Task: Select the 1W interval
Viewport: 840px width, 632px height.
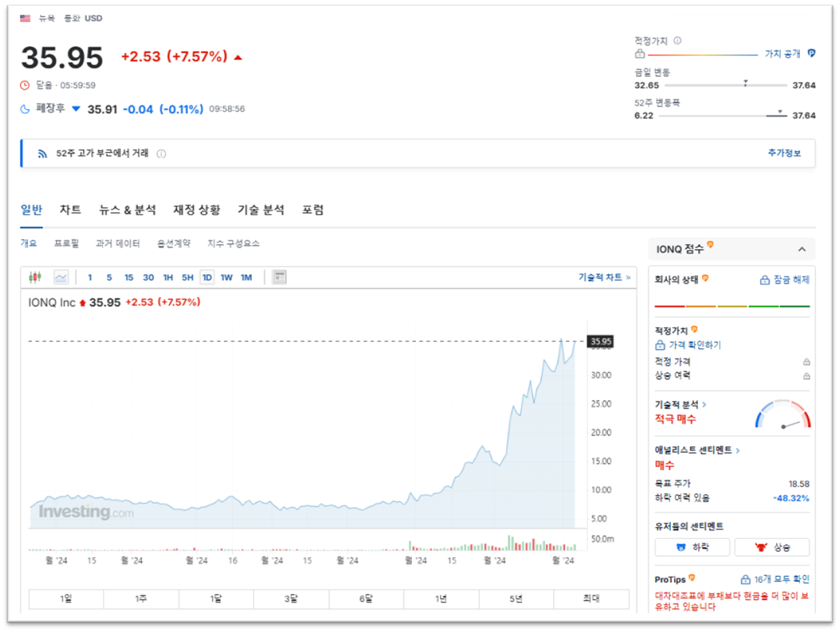Action: [227, 277]
